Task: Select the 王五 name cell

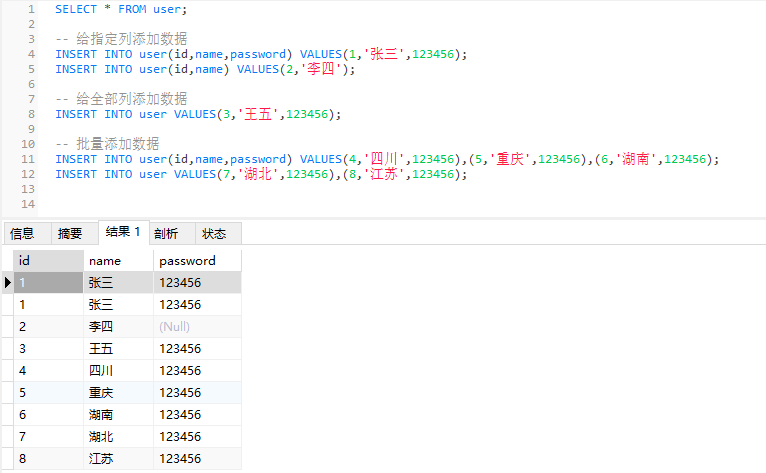Action: [118, 348]
